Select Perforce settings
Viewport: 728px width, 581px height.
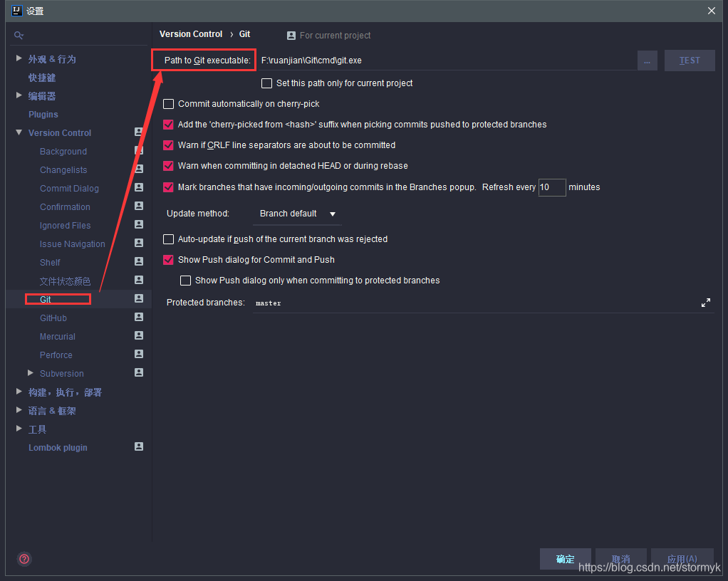click(x=56, y=355)
